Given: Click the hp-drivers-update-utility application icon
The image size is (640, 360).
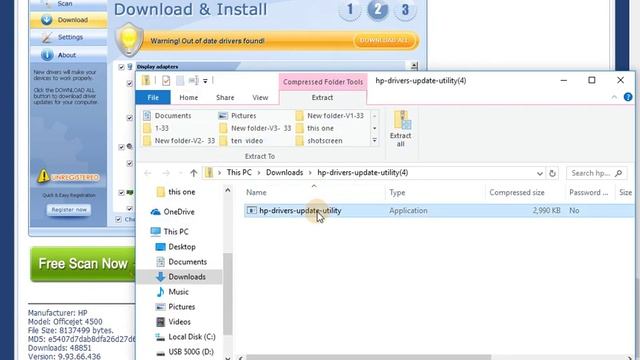Looking at the screenshot, I should pyautogui.click(x=251, y=211).
